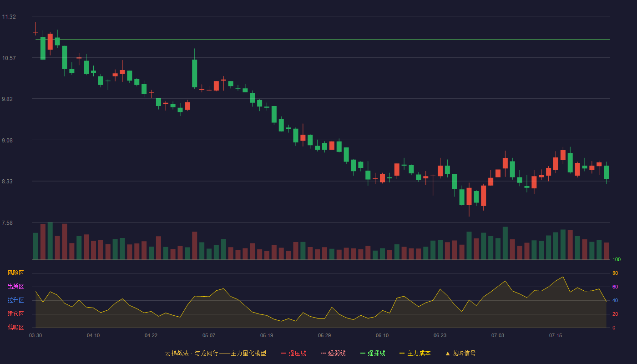The width and height of the screenshot is (637, 364).
Task: Click the 8.33 price axis label
Action: (x=7, y=182)
